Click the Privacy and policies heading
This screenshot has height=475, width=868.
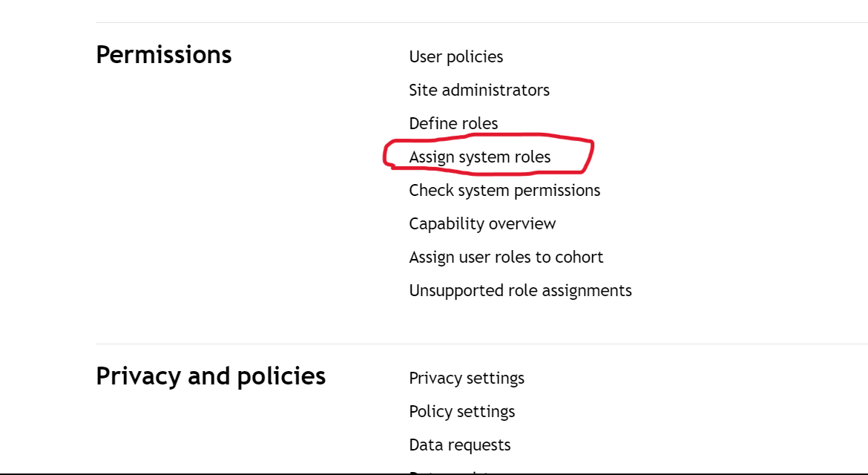(x=211, y=376)
